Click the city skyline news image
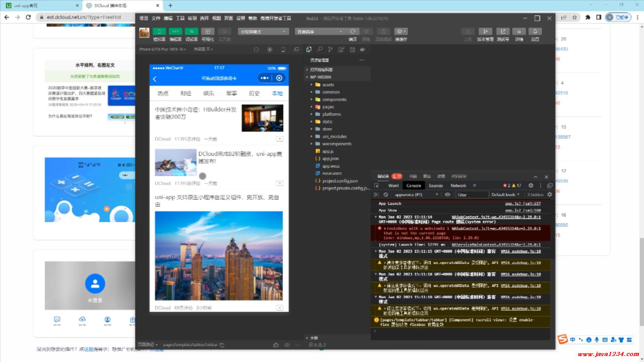Viewport: 644px width, 362px height. [219, 256]
